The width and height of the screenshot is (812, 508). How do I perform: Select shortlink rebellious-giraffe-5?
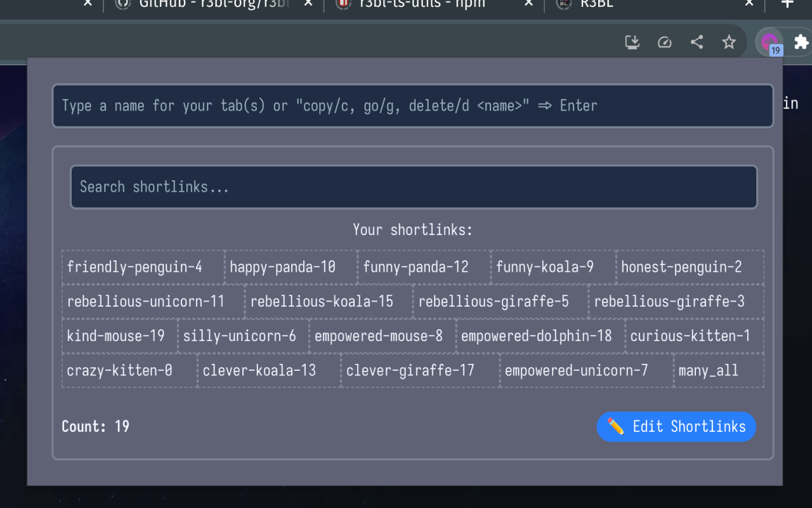[x=501, y=301]
